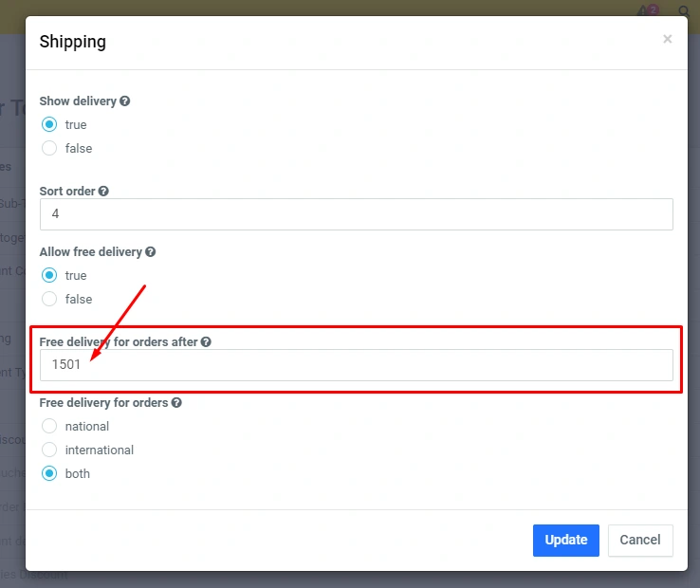
Task: Choose national free delivery option
Action: (49, 426)
